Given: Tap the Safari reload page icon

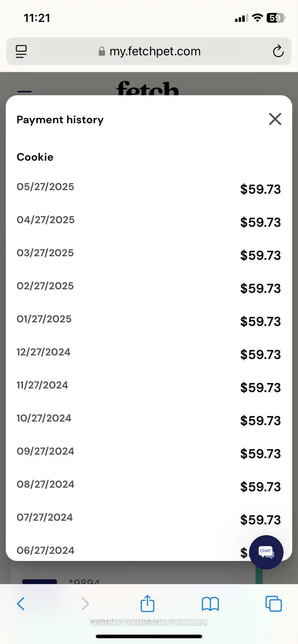Looking at the screenshot, I should pyautogui.click(x=278, y=51).
